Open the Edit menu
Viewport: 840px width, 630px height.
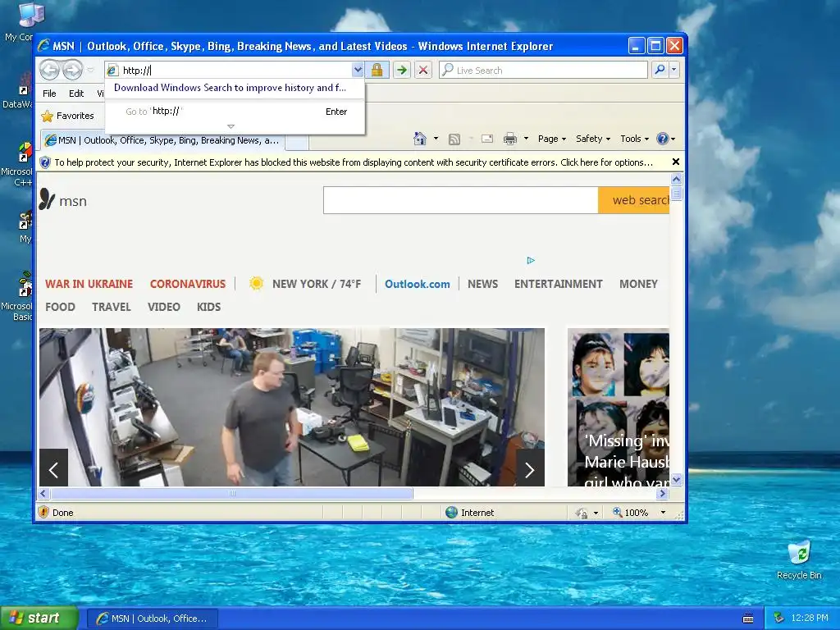(76, 94)
